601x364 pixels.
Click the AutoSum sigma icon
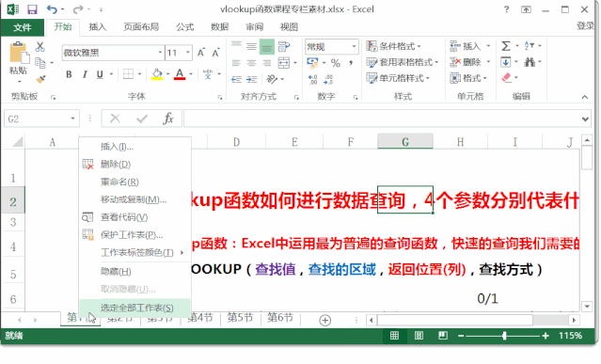[x=506, y=46]
